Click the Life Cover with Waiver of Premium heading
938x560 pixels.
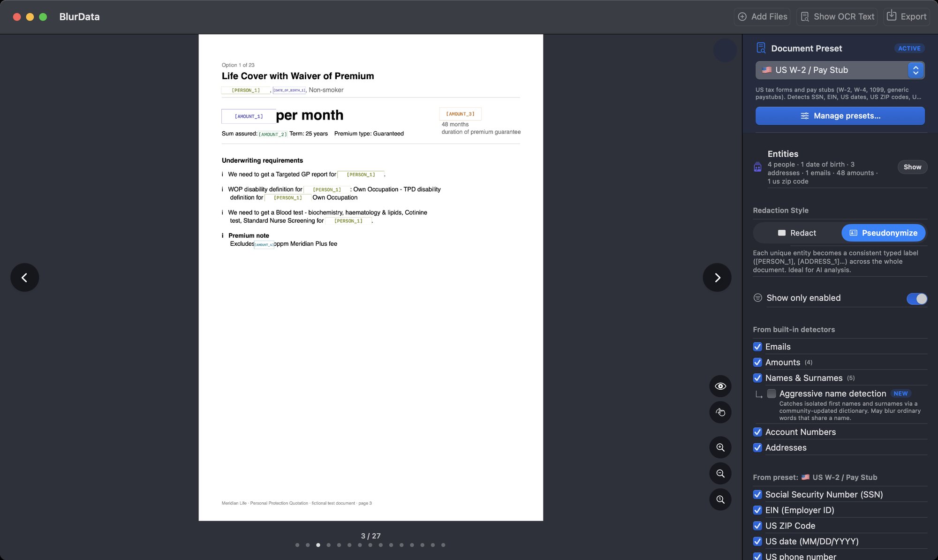tap(298, 76)
